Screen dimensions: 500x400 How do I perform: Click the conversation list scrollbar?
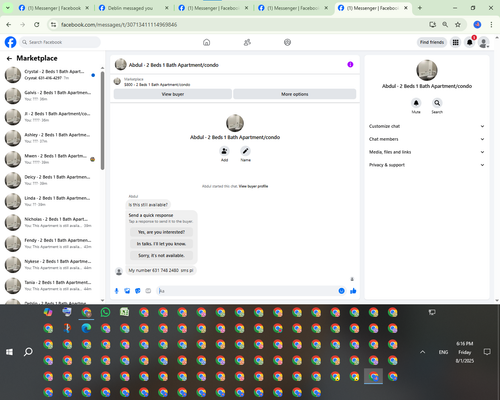point(102,120)
